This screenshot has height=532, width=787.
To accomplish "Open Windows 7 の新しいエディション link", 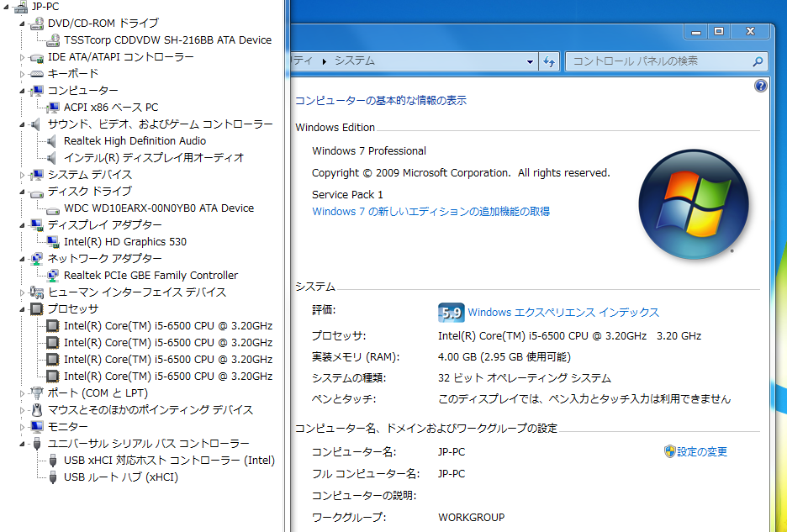I will [x=430, y=211].
